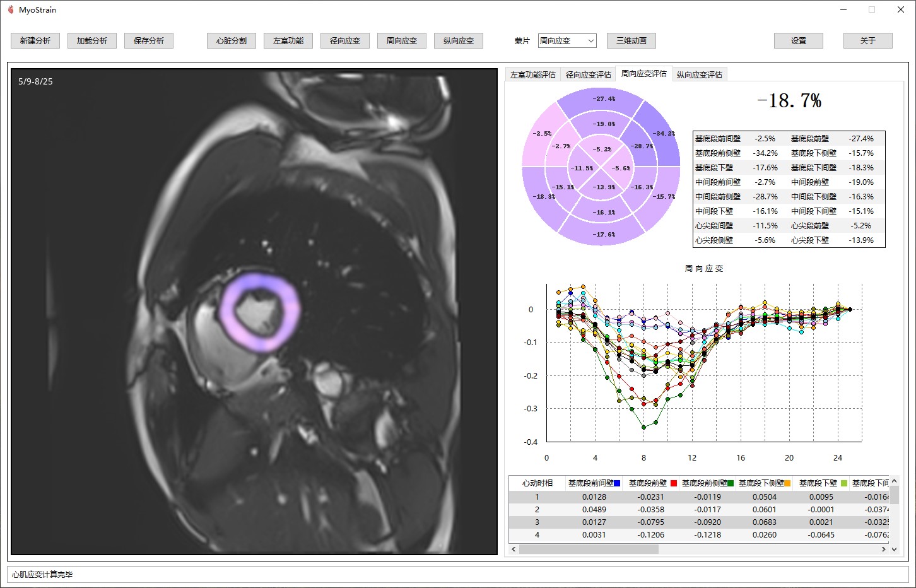Click the horizontal scrollbar thumb of table
The image size is (916, 588).
pos(589,550)
